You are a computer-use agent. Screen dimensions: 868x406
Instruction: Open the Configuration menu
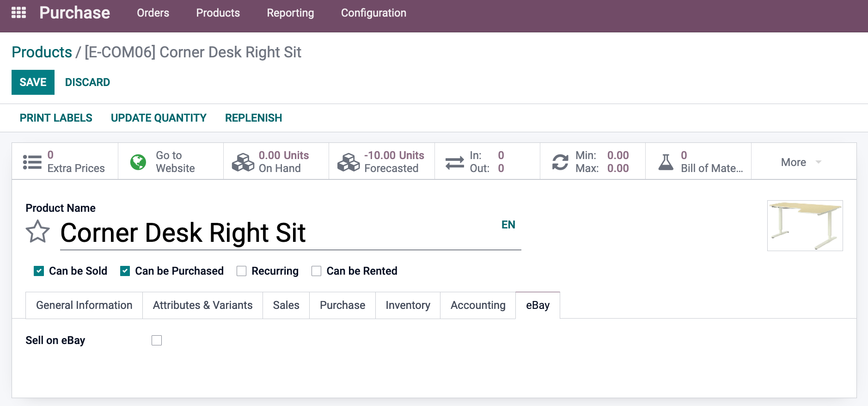373,13
